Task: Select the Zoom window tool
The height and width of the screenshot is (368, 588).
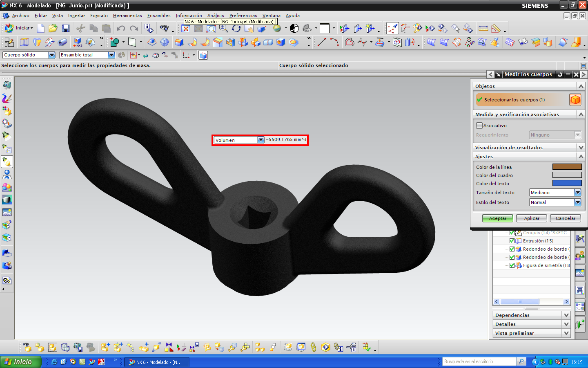Action: point(211,29)
